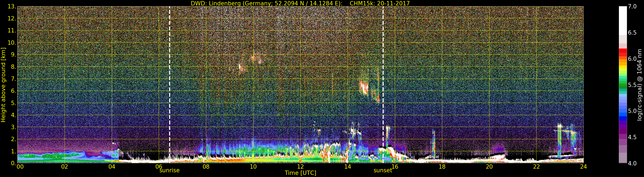Click the height axis tick label 8.
The image size is (644, 177).
click(x=13, y=67)
